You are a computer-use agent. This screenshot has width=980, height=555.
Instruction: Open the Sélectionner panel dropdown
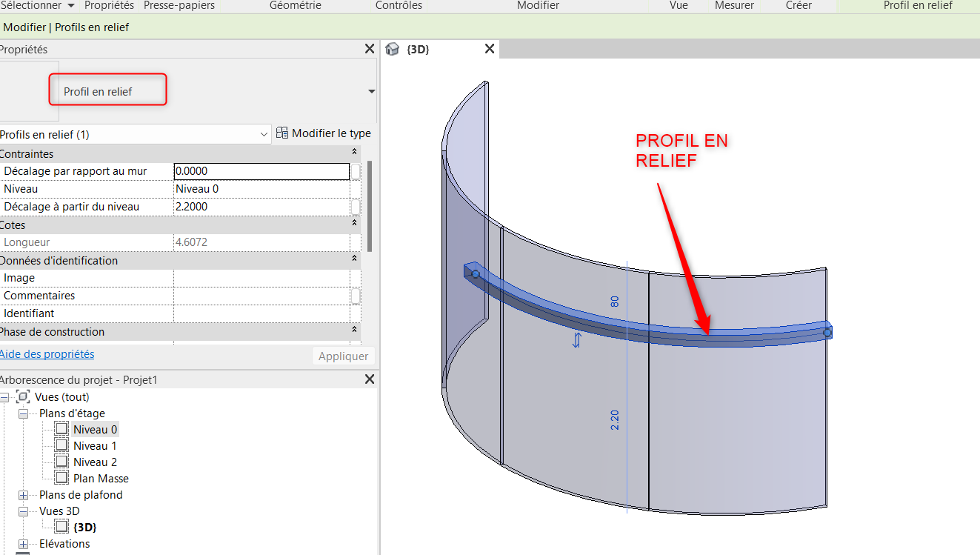click(x=71, y=5)
